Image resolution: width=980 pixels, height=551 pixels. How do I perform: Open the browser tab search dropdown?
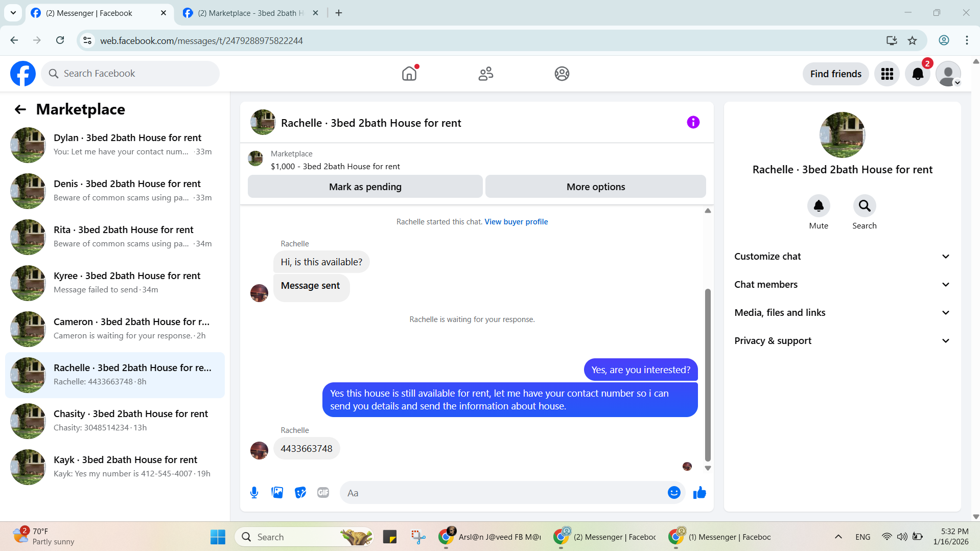[x=13, y=13]
